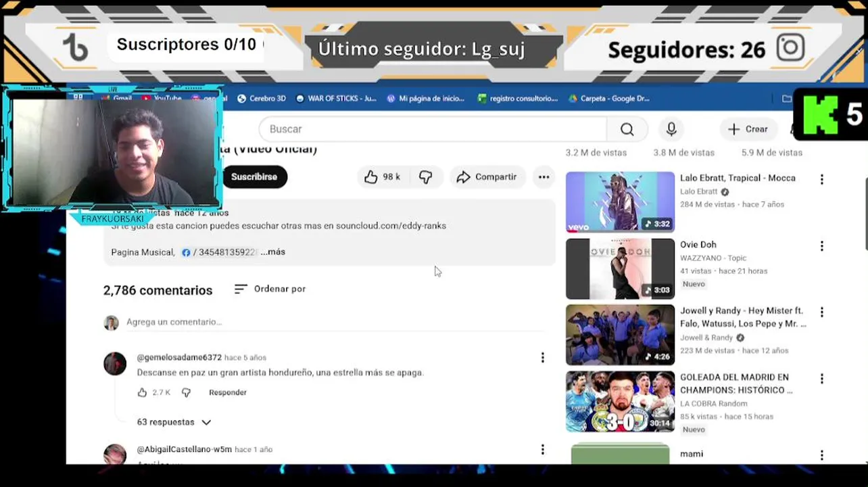Click the bookmarks folder icon

pyautogui.click(x=787, y=99)
